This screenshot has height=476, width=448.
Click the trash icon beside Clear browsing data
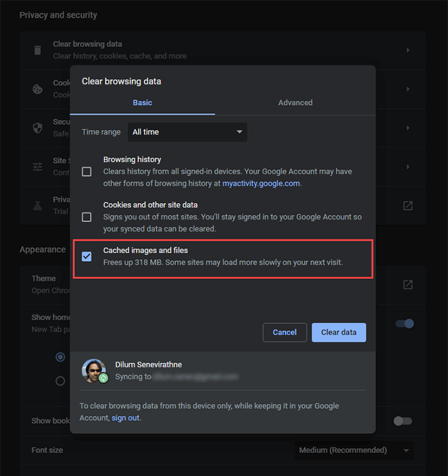[x=38, y=50]
